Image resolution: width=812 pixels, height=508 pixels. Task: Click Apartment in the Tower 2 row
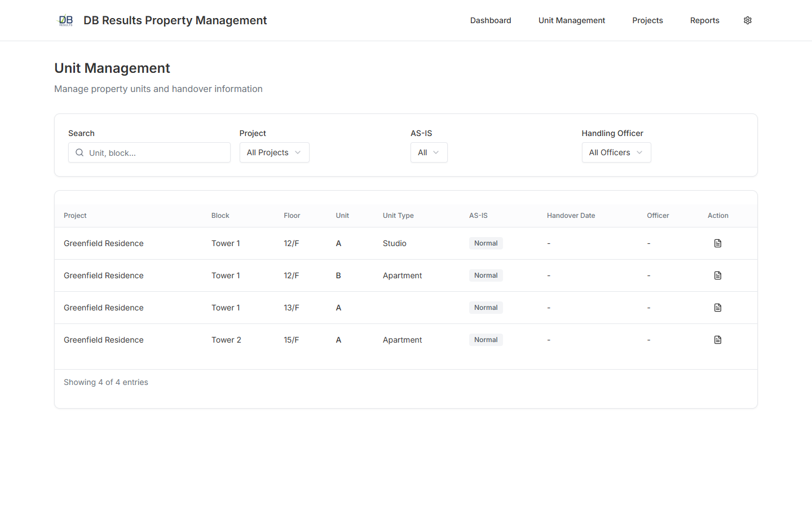tap(403, 340)
